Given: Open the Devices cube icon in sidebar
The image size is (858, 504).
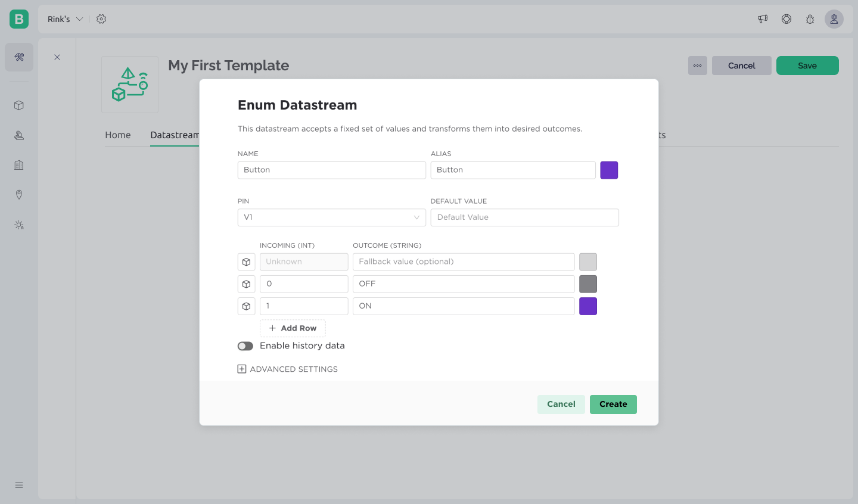Looking at the screenshot, I should pos(19,105).
